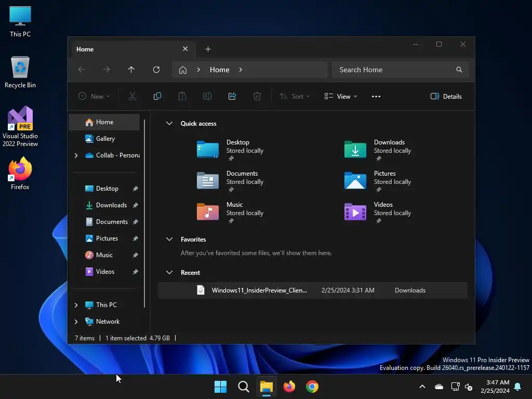This screenshot has height=399, width=532.
Task: Select the Visual Studio 2022 Preview shortcut
Action: click(x=20, y=127)
